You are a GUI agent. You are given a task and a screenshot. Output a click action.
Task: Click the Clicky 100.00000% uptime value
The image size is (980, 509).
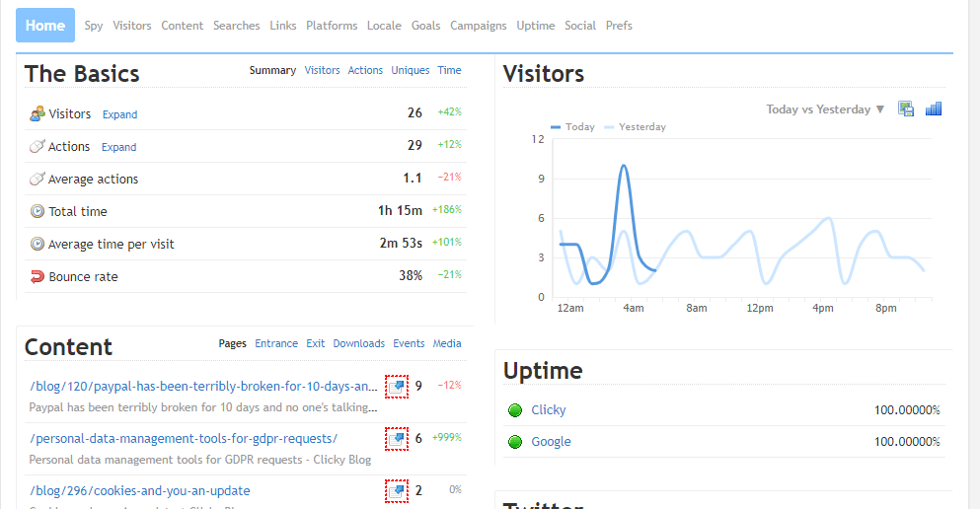click(x=907, y=410)
